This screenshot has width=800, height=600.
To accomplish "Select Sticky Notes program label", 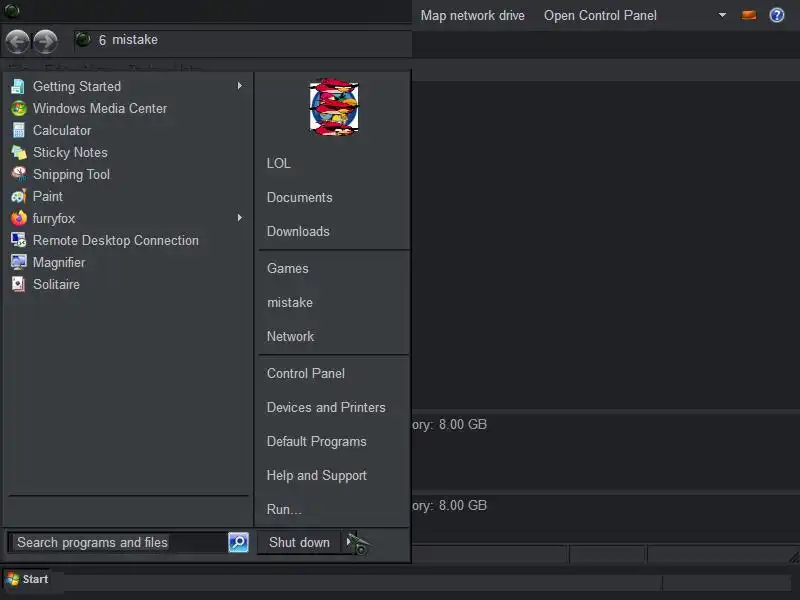I will click(70, 153).
